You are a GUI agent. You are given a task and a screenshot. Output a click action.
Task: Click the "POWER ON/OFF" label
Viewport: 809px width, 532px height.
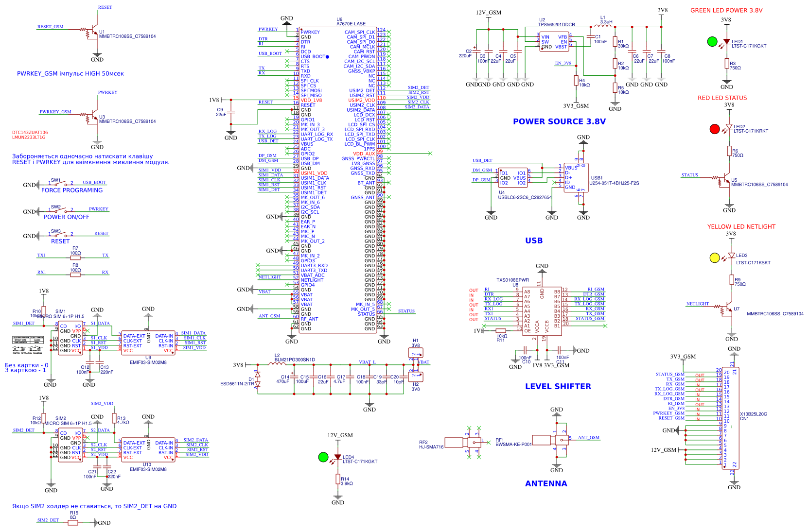point(67,217)
